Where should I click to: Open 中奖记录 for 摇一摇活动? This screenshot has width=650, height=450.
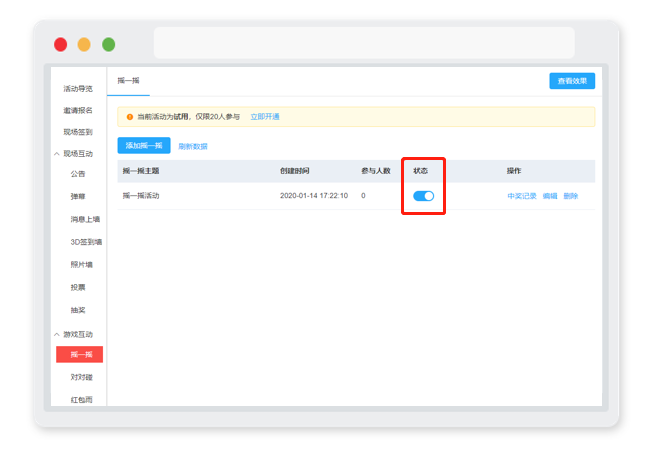click(522, 196)
